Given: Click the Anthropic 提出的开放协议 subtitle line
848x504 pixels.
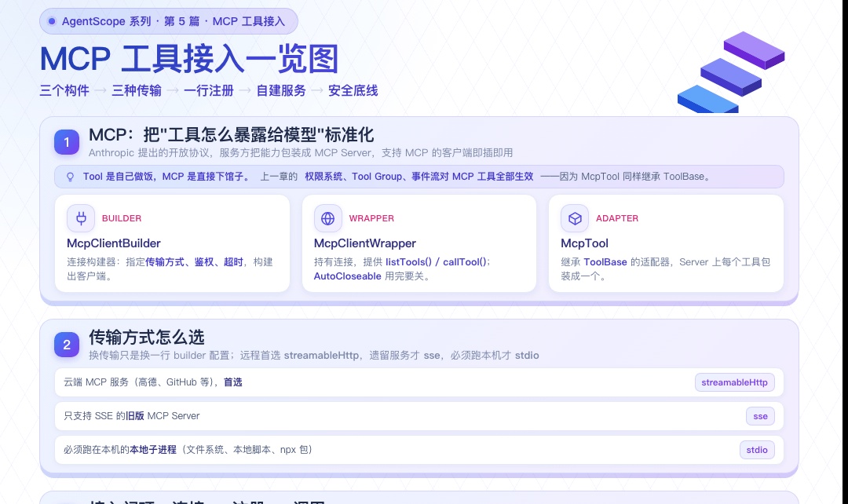Looking at the screenshot, I should pyautogui.click(x=301, y=153).
